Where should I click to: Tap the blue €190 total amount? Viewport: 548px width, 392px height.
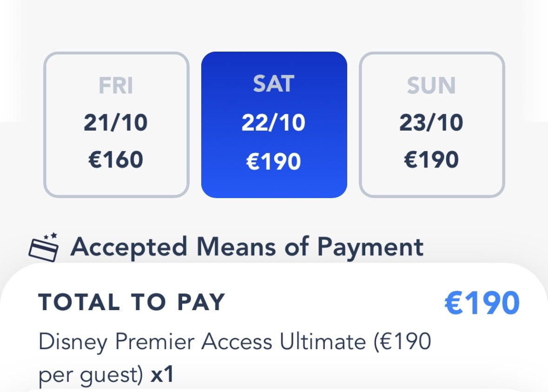pos(482,303)
